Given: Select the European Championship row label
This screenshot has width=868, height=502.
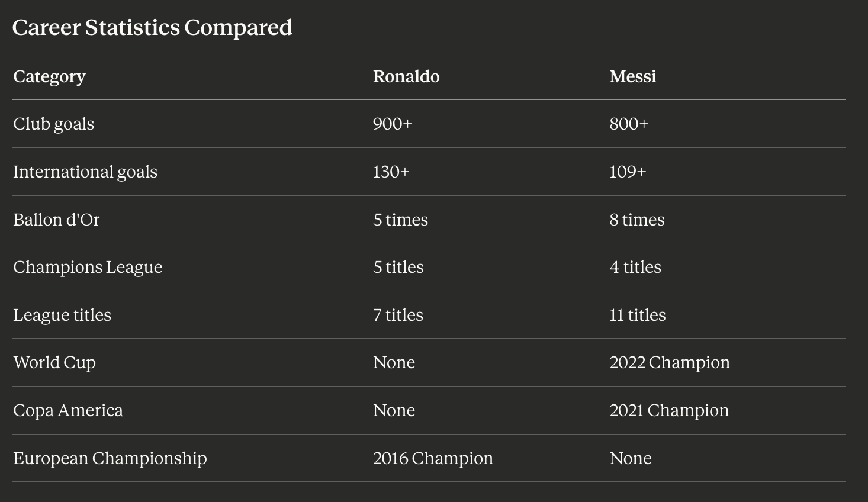Looking at the screenshot, I should (x=110, y=458).
